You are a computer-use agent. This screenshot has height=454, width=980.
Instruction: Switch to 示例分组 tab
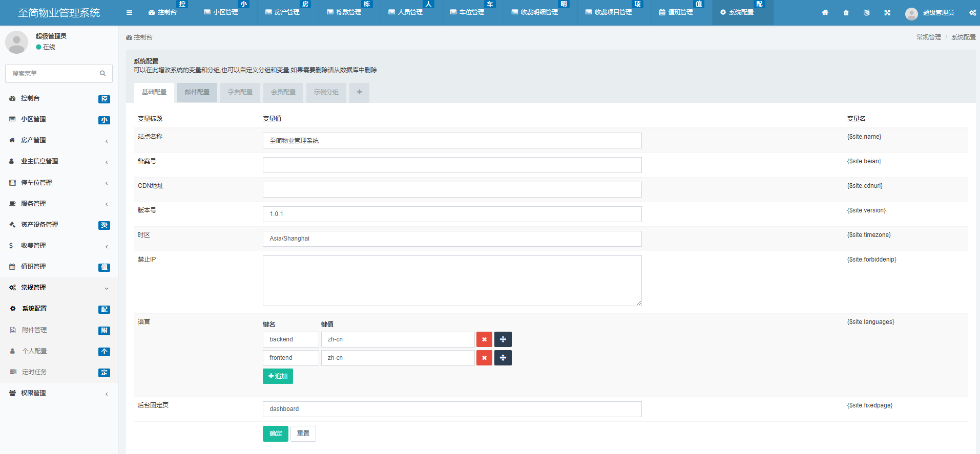click(326, 93)
